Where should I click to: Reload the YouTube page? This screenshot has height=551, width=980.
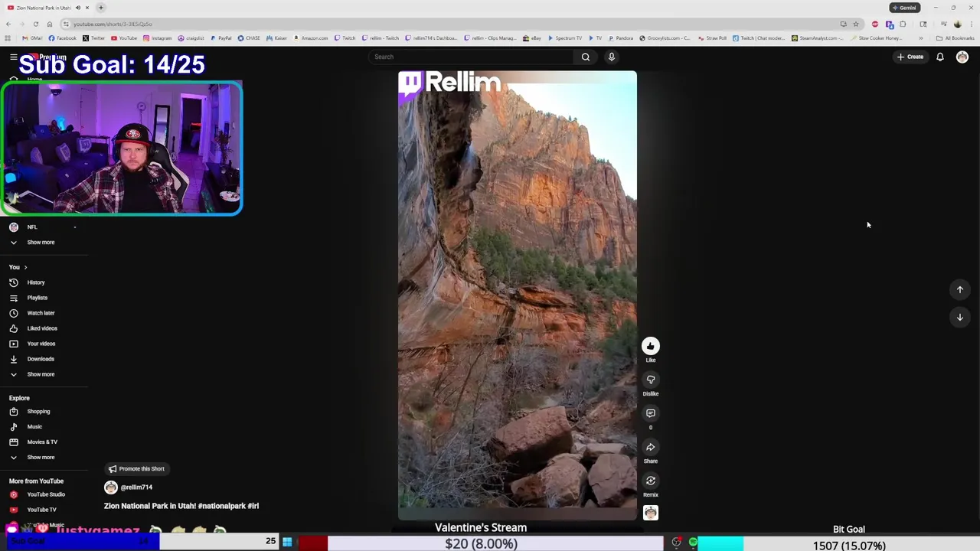point(35,24)
